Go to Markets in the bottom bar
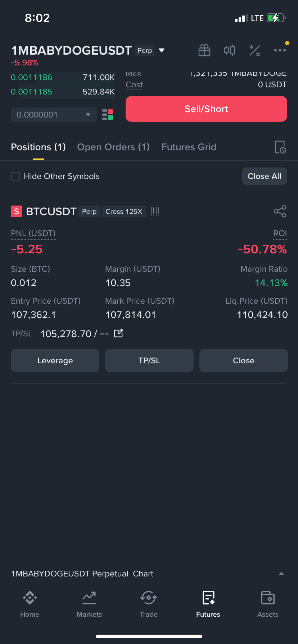 [89, 604]
